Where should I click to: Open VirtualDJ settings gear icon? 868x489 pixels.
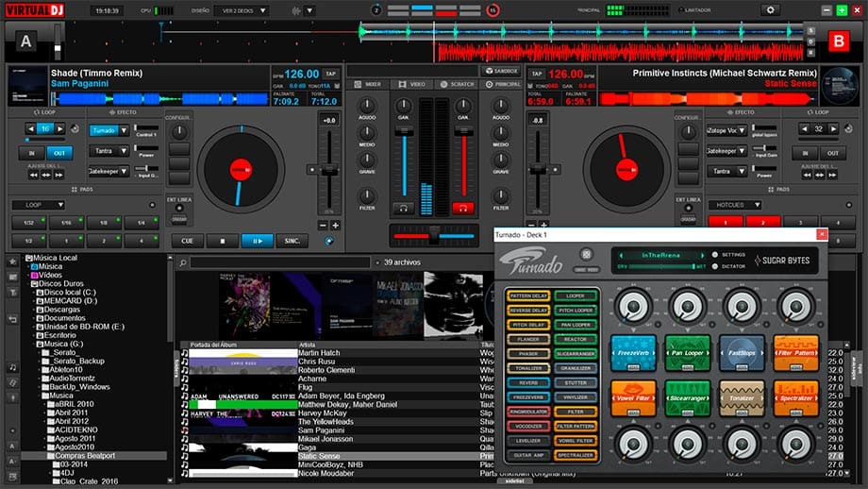click(x=770, y=10)
